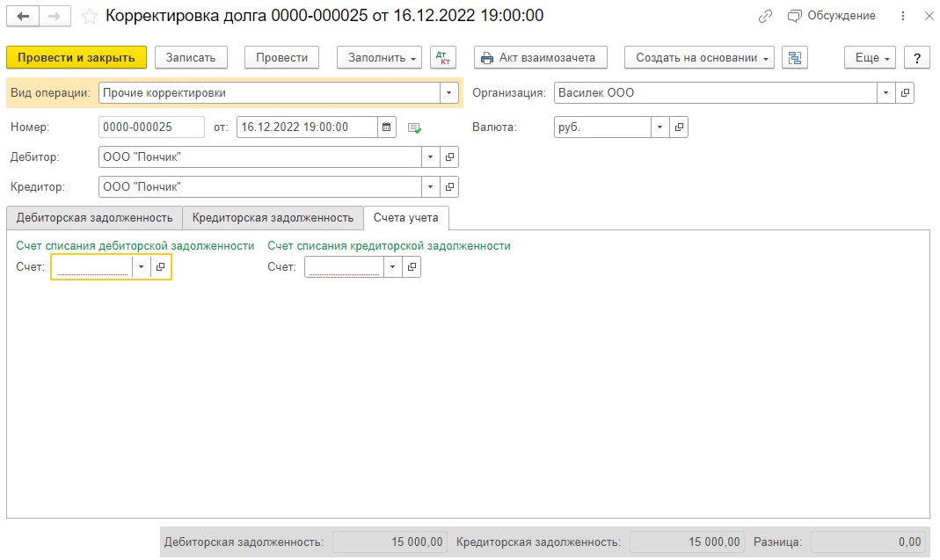Viewport: 940px width, 560px height.
Task: Expand the Дебитор dropdown list
Action: click(x=431, y=157)
